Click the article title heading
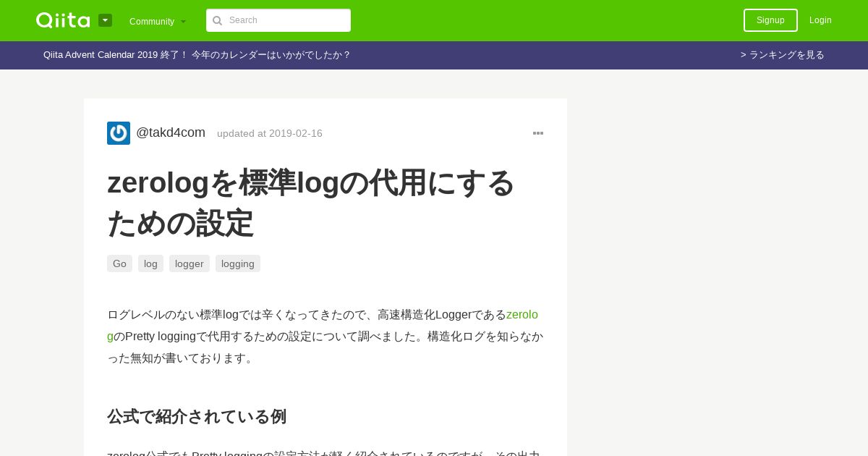 (311, 203)
